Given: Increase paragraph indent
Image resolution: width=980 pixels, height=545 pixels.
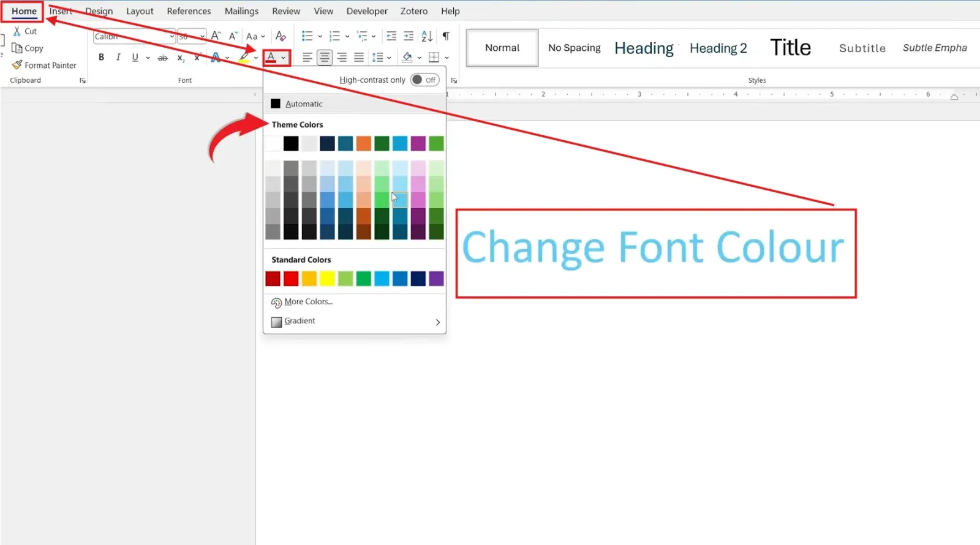Looking at the screenshot, I should point(409,36).
